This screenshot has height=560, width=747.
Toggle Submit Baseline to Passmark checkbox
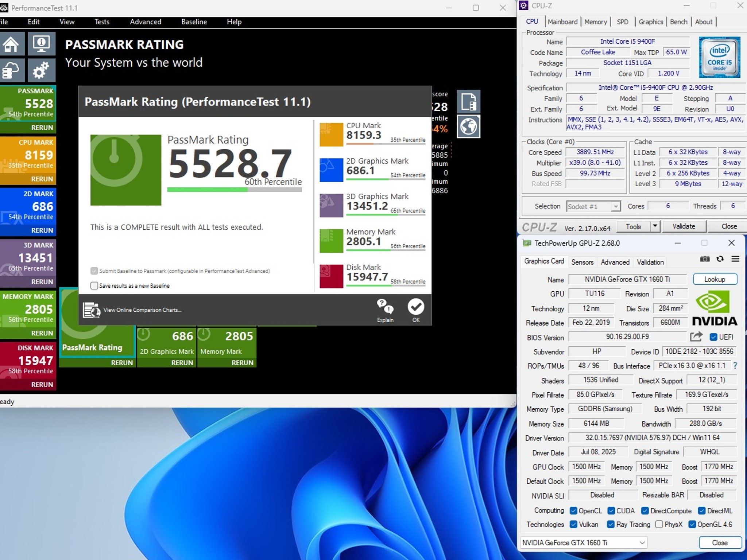94,271
